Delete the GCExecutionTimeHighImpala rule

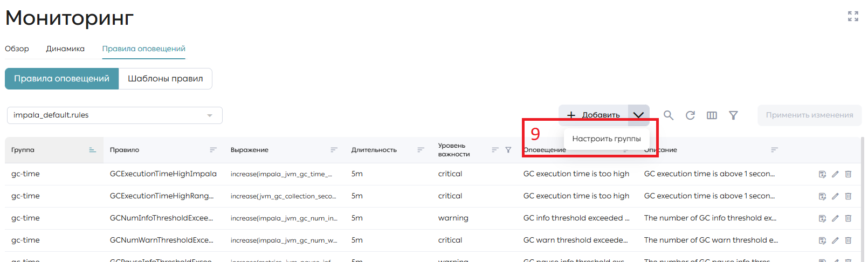(x=848, y=174)
